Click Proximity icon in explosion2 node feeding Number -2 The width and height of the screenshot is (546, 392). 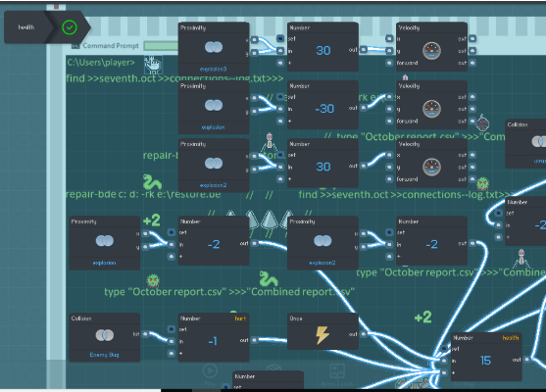(323, 240)
